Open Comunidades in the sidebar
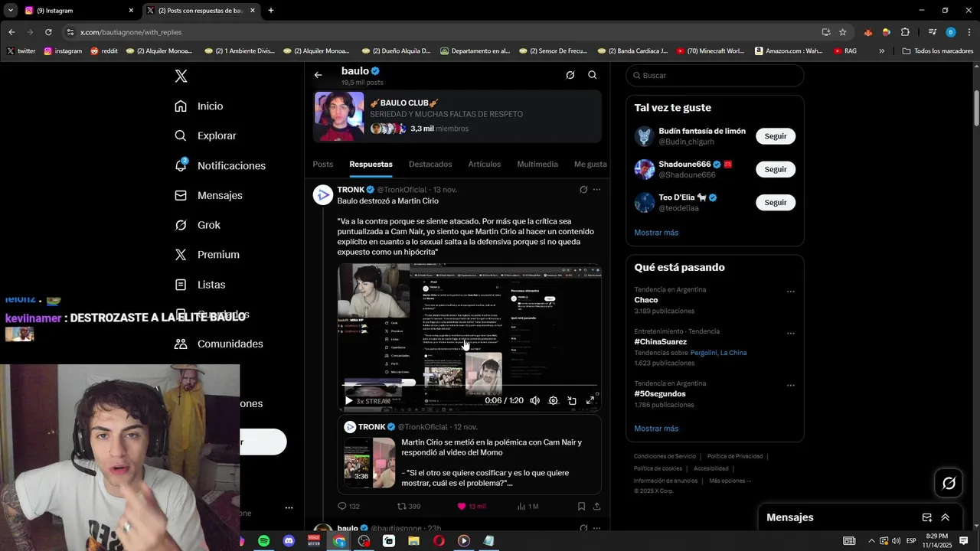The width and height of the screenshot is (980, 551). [x=218, y=344]
